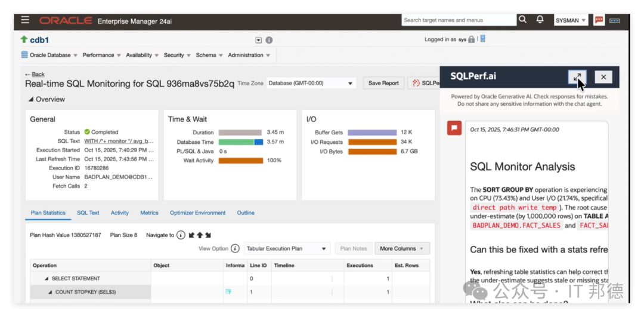This screenshot has height=317, width=644.
Task: Click the Est. Rows column header
Action: tap(411, 266)
